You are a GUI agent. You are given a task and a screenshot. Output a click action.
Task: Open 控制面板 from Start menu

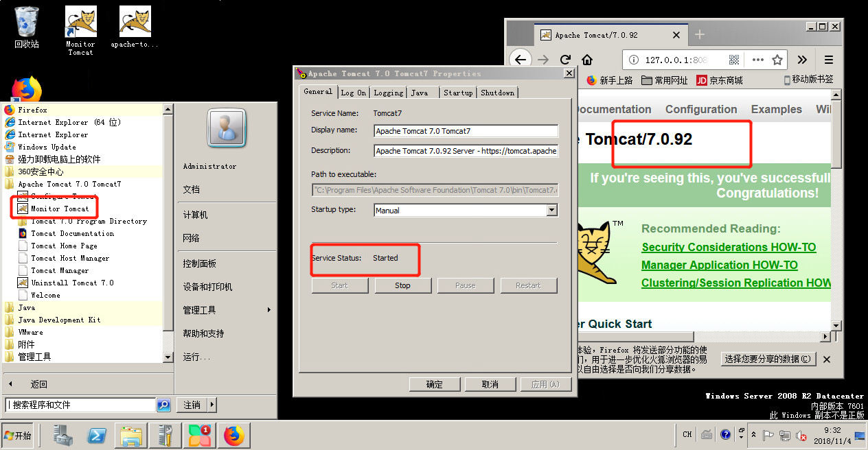[x=199, y=263]
